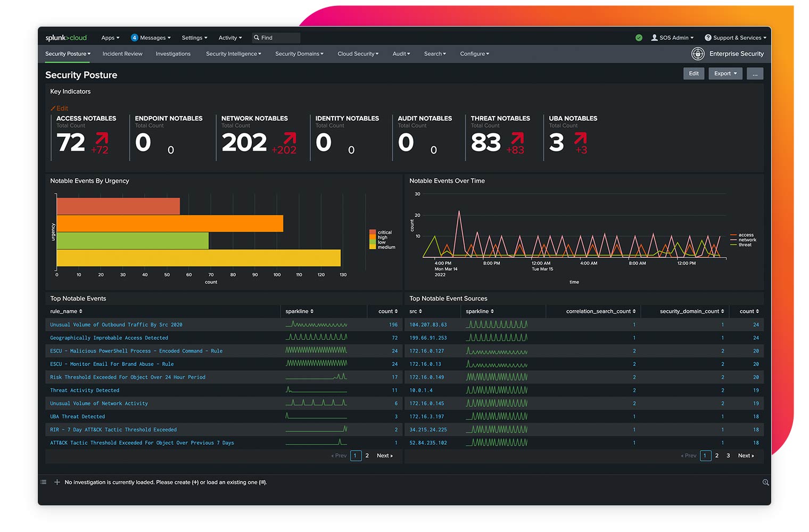This screenshot has height=532, width=809.
Task: Click the red trend arrow beside Network Notables
Action: (290, 139)
